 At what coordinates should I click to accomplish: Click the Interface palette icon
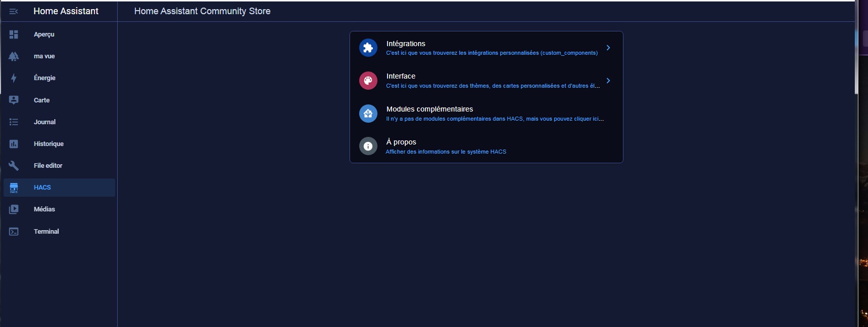point(368,81)
